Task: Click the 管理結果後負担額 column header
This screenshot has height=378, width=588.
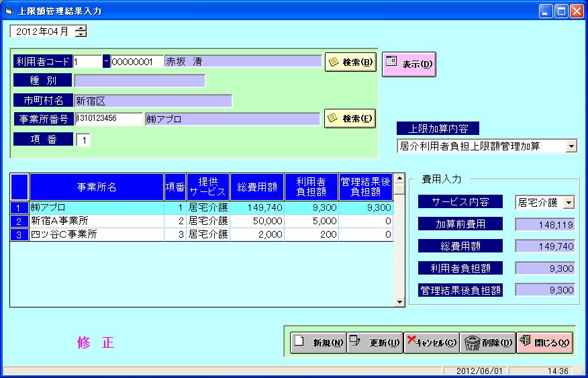Action: 366,187
